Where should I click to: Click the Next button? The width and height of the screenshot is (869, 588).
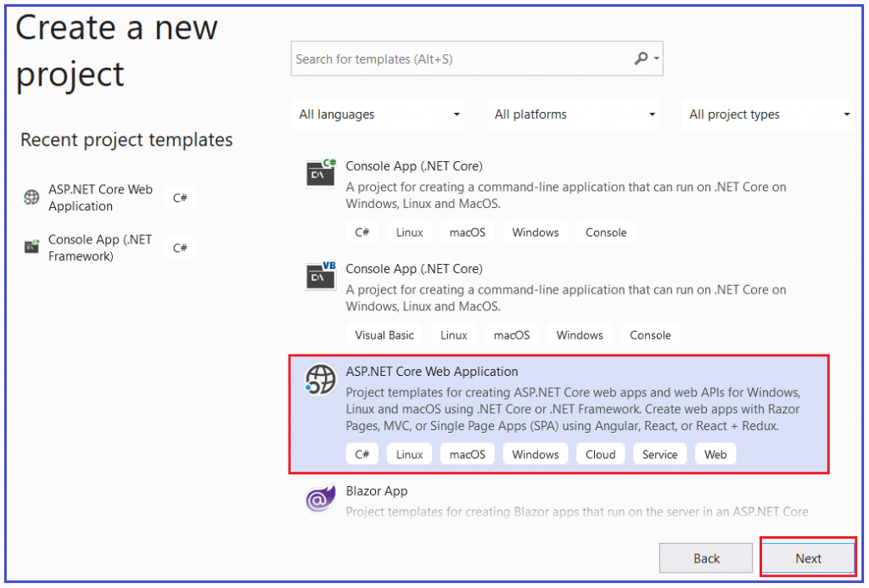[807, 557]
